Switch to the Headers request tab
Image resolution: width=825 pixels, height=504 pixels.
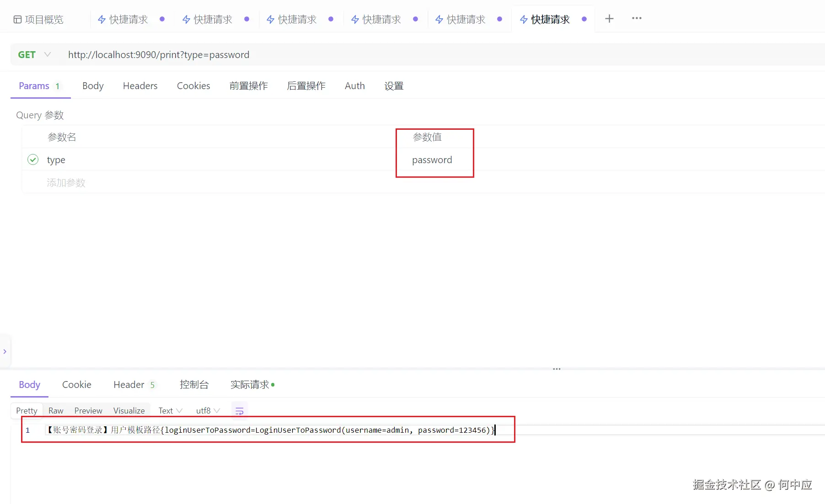[140, 85]
